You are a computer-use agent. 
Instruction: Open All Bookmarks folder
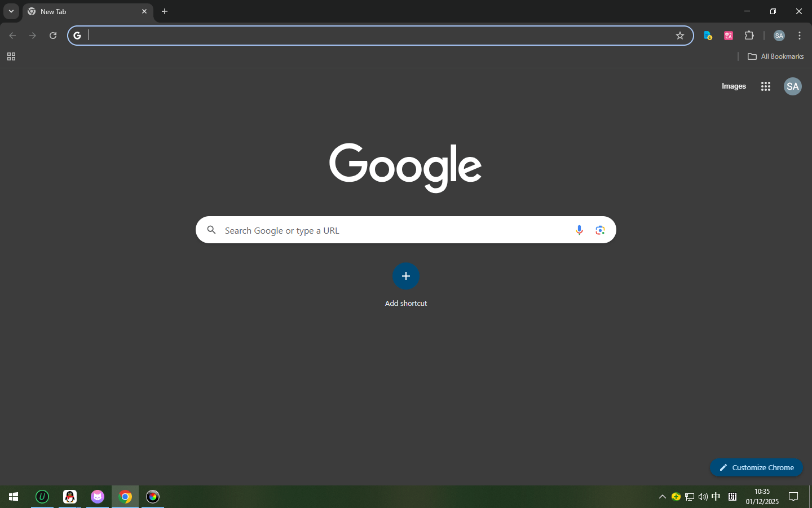coord(776,56)
